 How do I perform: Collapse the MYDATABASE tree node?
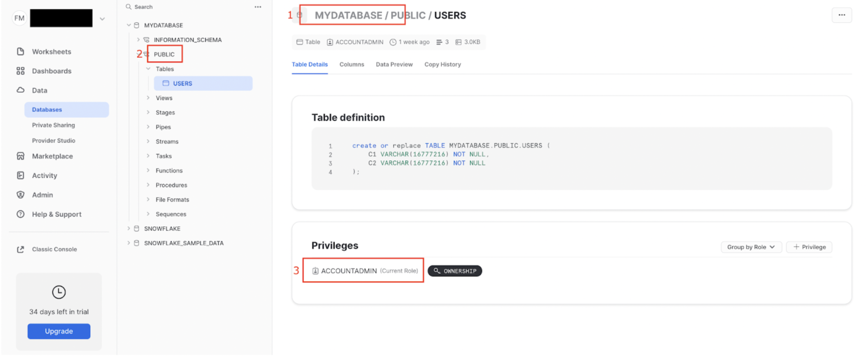[x=129, y=25]
